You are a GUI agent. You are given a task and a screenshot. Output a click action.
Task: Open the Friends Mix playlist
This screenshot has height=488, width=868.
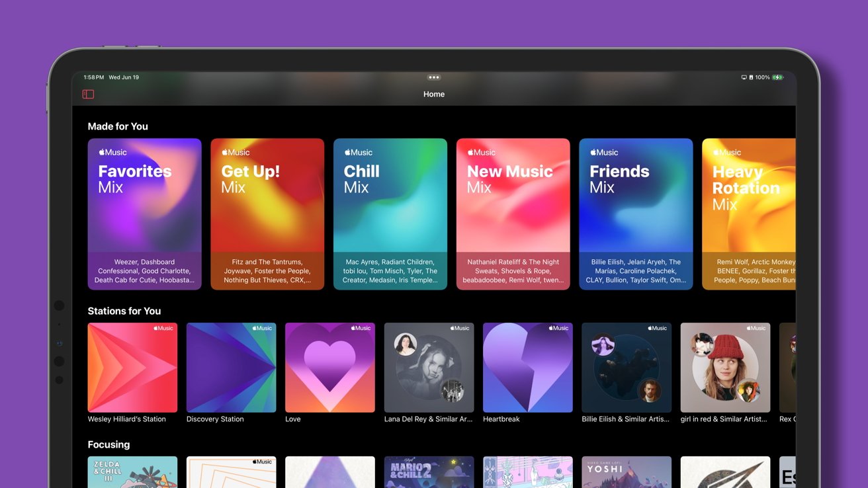pyautogui.click(x=636, y=214)
